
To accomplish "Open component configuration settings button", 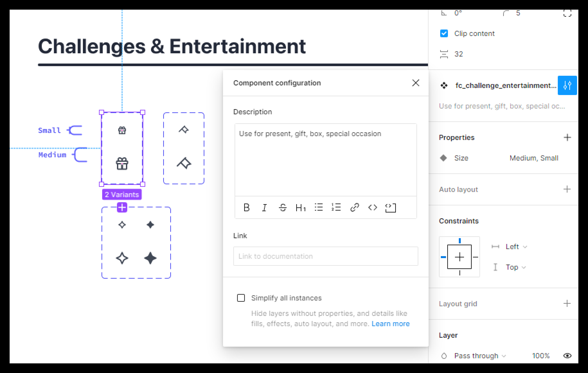I will [567, 85].
